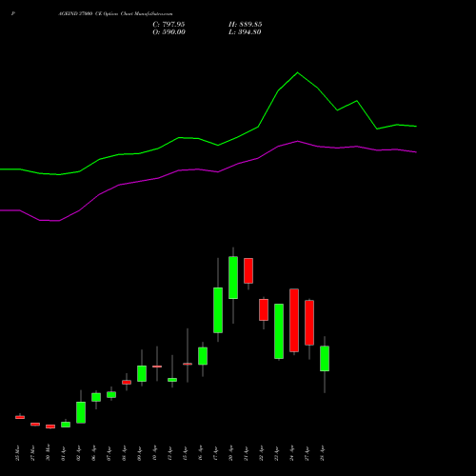Click the "27 Apr" date label
The height and width of the screenshot is (476, 476).
[307, 453]
